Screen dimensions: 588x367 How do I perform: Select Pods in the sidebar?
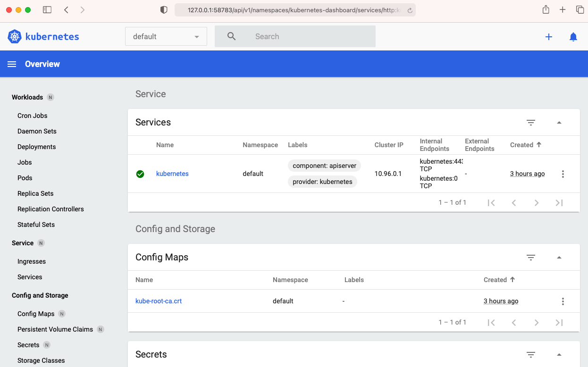25,178
